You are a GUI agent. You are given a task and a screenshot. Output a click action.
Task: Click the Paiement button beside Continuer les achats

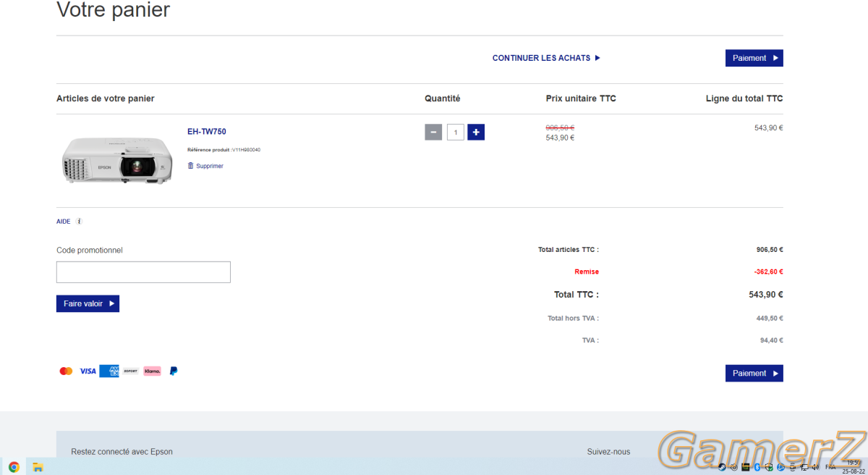click(754, 58)
